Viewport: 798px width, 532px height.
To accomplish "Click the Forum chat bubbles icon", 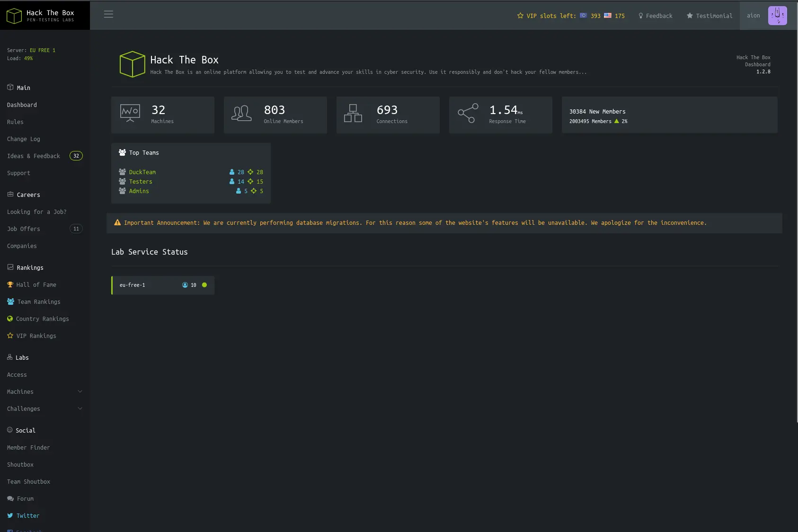I will click(x=10, y=498).
